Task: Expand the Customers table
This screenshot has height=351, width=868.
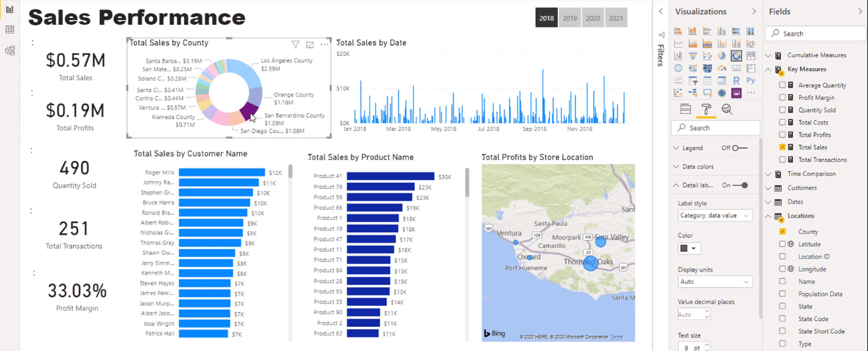Action: point(768,188)
